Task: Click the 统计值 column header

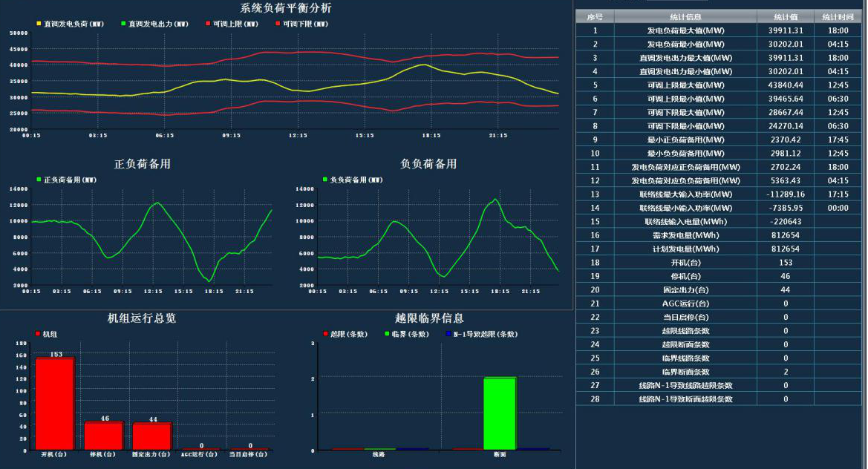Action: [786, 16]
